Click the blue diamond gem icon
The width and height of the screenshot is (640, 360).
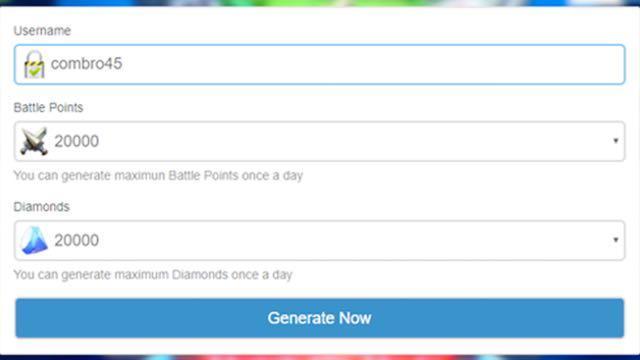(34, 240)
